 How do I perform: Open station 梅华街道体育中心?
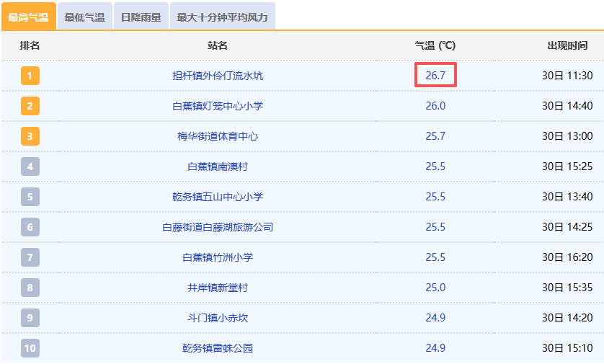[x=218, y=136]
